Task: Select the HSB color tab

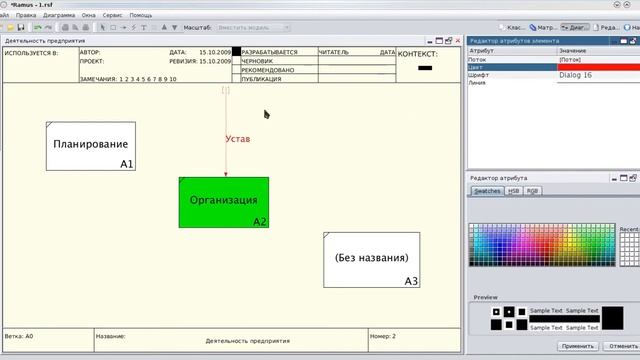Action: 513,191
